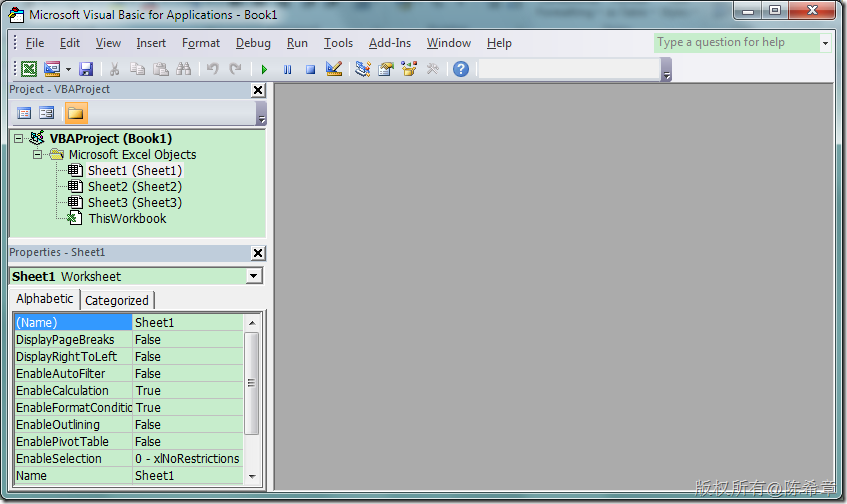Select Microsoft Excel Objects folder

pos(132,154)
